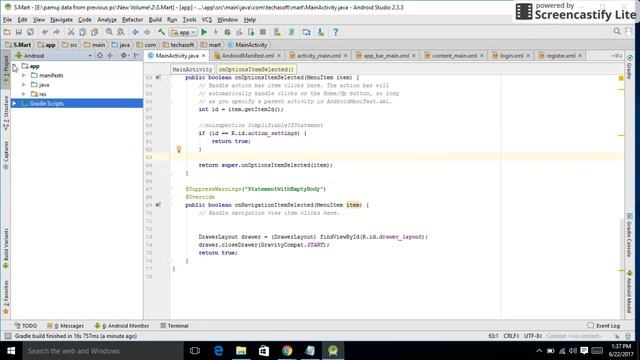Toggle the Favorites side panel

(6, 298)
